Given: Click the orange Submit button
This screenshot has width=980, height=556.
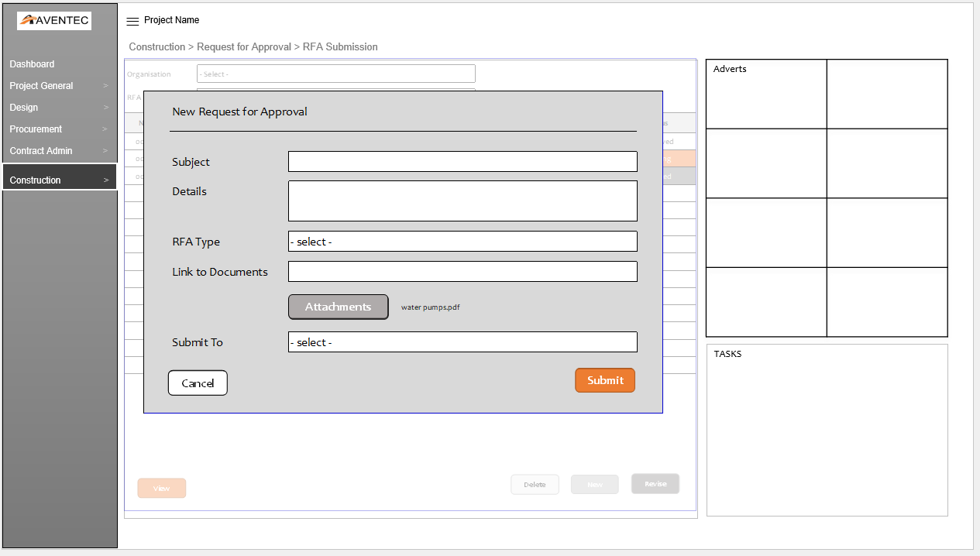Looking at the screenshot, I should tap(605, 380).
